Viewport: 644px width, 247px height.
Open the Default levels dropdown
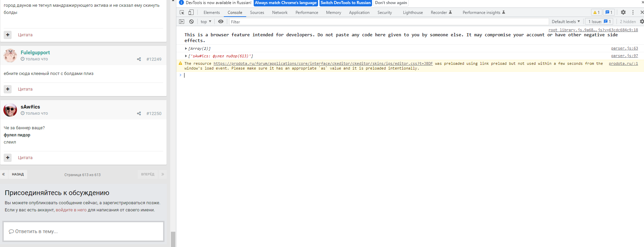coord(565,22)
